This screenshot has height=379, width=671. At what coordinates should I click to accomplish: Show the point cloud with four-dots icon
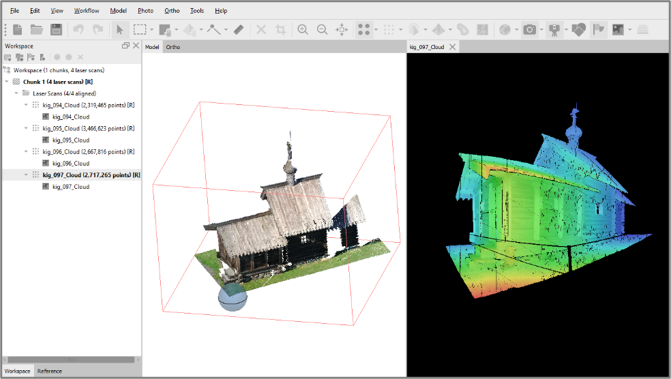tap(364, 30)
